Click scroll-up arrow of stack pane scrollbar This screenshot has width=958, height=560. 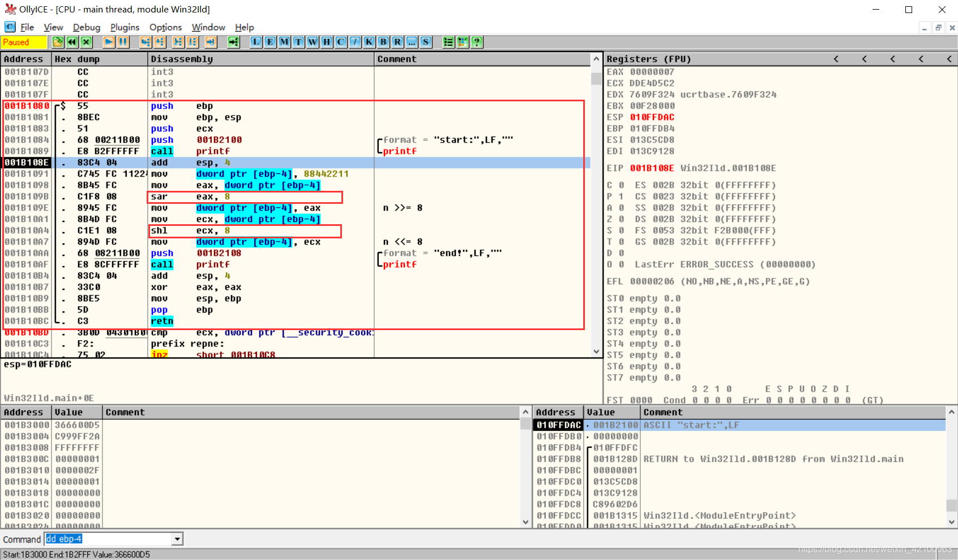click(x=952, y=412)
